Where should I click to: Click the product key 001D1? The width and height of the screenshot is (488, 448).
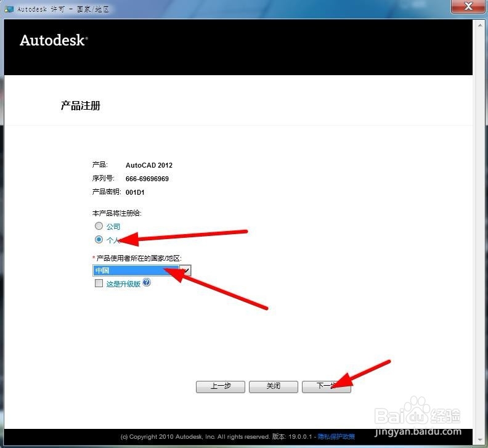point(135,192)
